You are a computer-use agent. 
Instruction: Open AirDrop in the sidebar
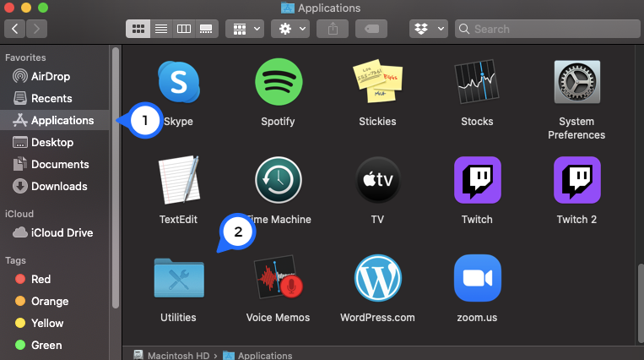[55, 77]
